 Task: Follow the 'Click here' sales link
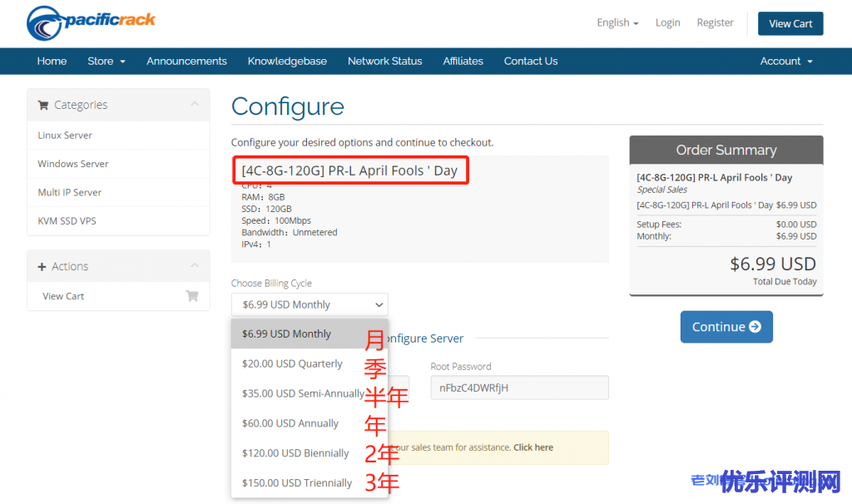(x=532, y=447)
